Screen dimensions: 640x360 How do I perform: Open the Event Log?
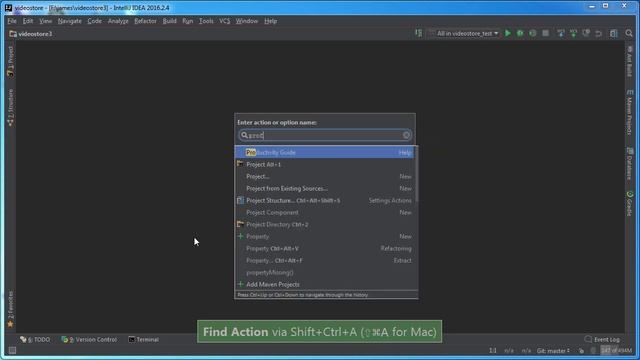click(x=602, y=340)
